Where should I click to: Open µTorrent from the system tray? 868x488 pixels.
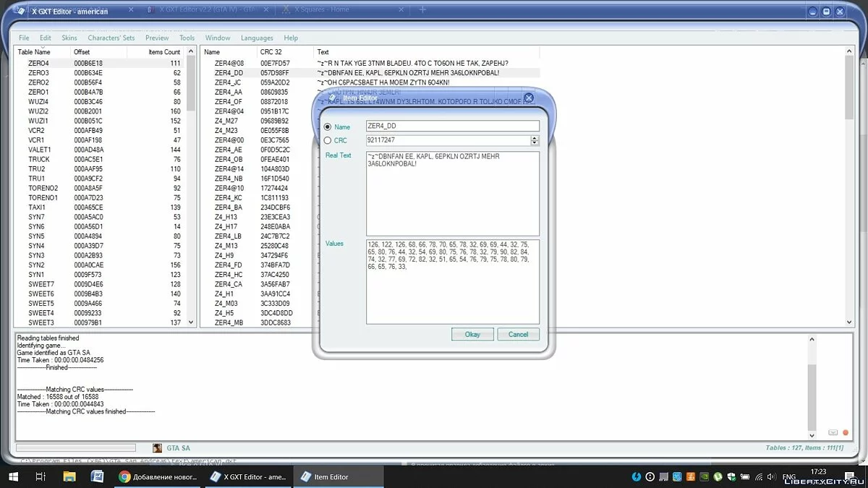[x=718, y=477]
